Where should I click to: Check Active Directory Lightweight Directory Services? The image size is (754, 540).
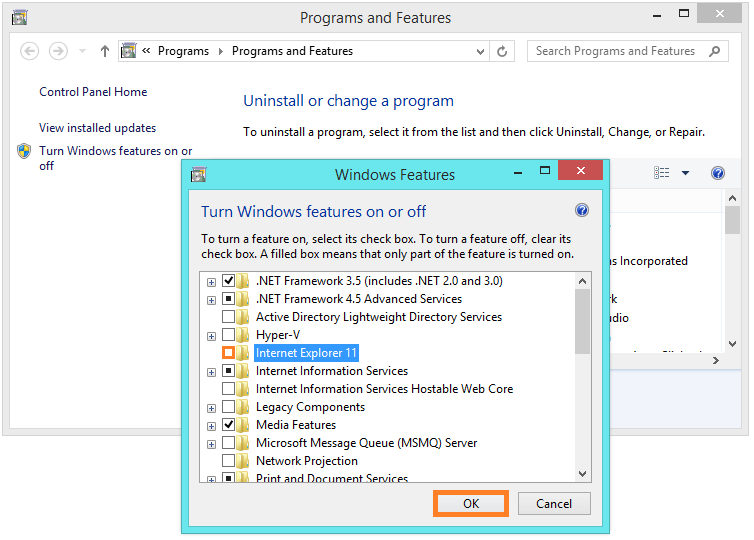(228, 317)
